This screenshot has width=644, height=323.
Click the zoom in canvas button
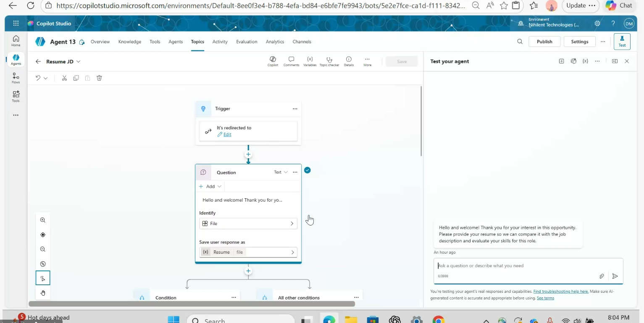43,220
